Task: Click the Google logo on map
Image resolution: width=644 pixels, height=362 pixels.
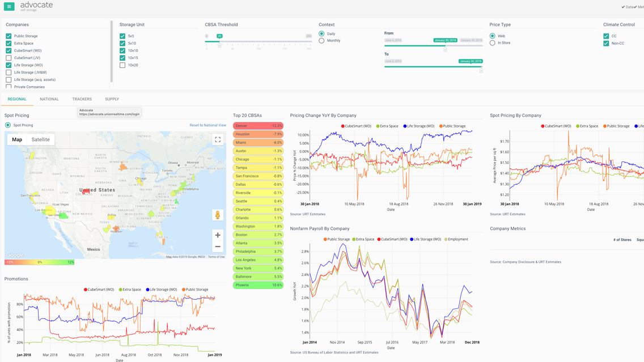Action: click(x=15, y=255)
